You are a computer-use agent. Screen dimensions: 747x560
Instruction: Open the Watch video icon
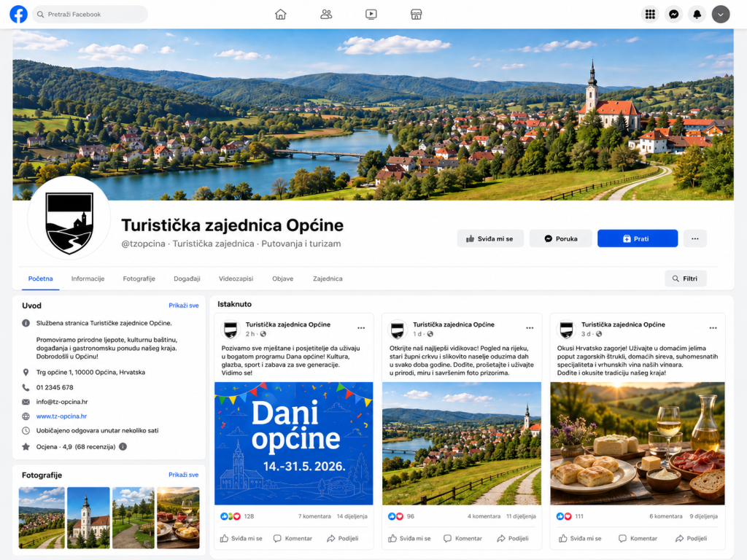(371, 15)
